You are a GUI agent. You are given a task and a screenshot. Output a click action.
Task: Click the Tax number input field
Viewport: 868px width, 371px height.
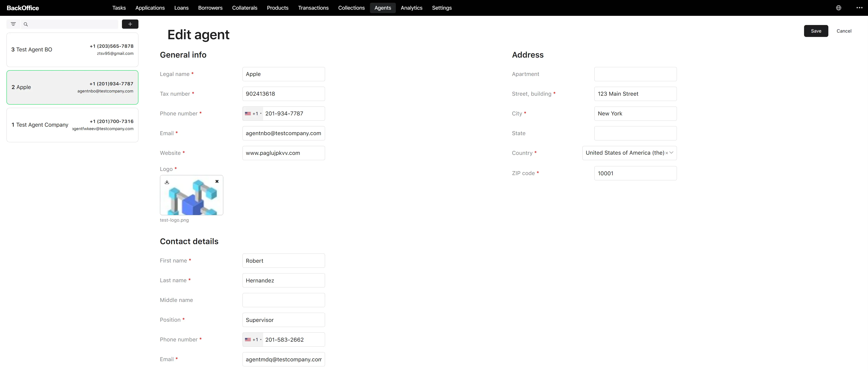pos(283,94)
